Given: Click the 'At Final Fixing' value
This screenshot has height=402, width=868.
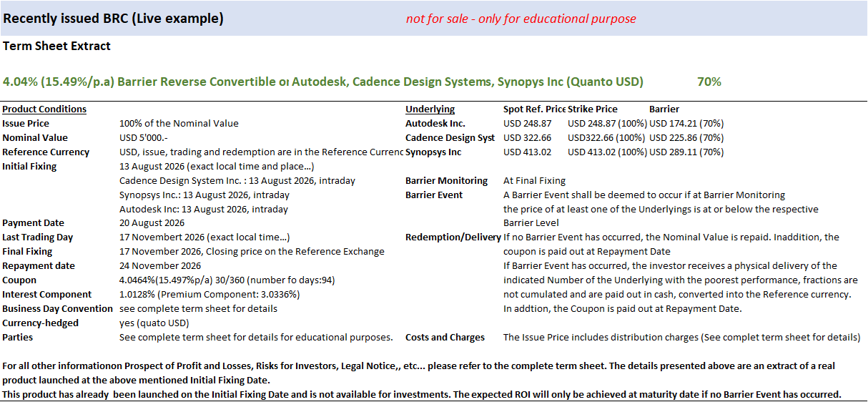Looking at the screenshot, I should pos(534,181).
